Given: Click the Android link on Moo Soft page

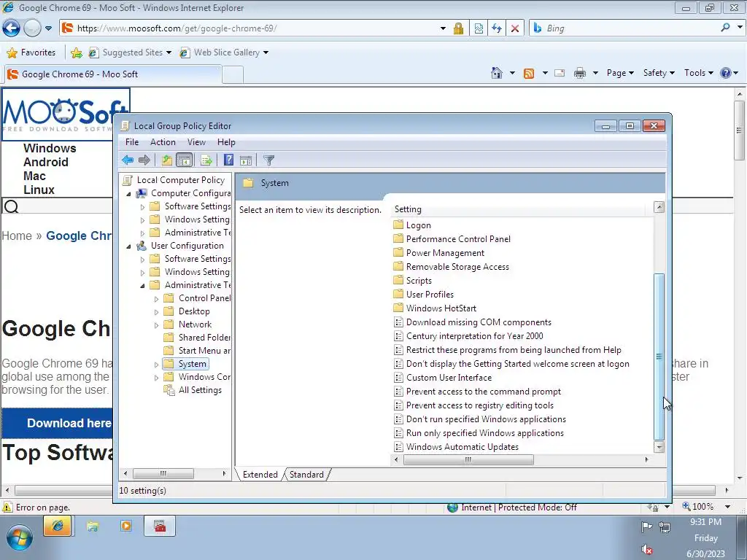Looking at the screenshot, I should (x=46, y=162).
